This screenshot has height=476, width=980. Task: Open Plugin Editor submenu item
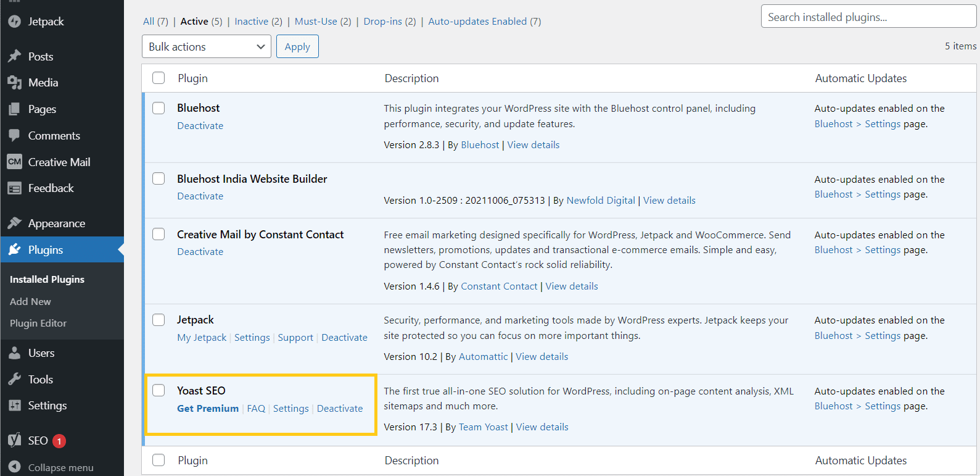pyautogui.click(x=38, y=323)
